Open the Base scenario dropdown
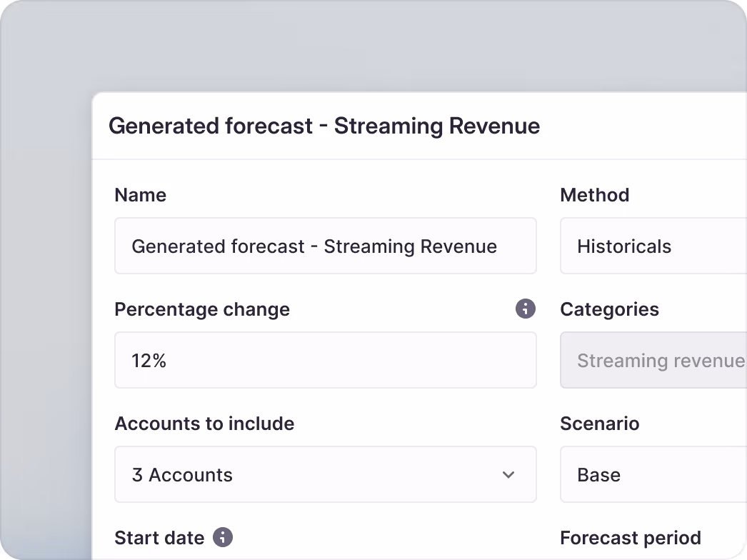The width and height of the screenshot is (747, 560). 653,474
